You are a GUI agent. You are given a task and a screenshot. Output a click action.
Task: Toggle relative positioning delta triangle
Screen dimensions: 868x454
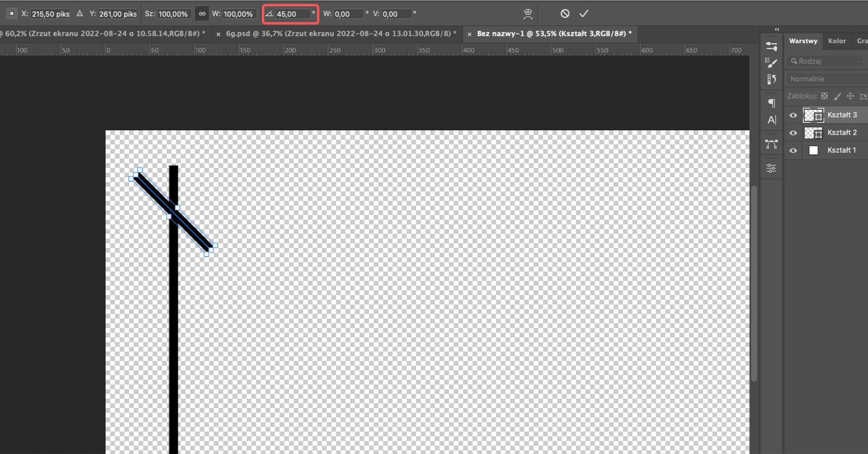[80, 14]
